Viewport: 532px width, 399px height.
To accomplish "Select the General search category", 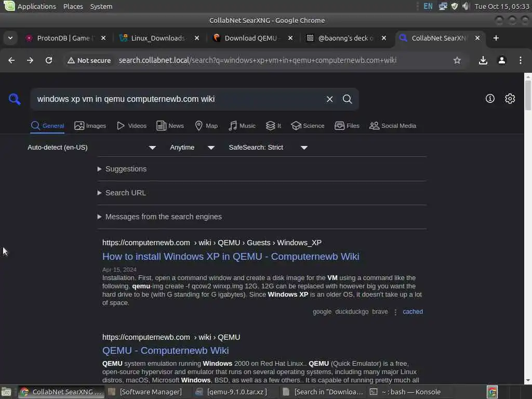I will coord(47,126).
